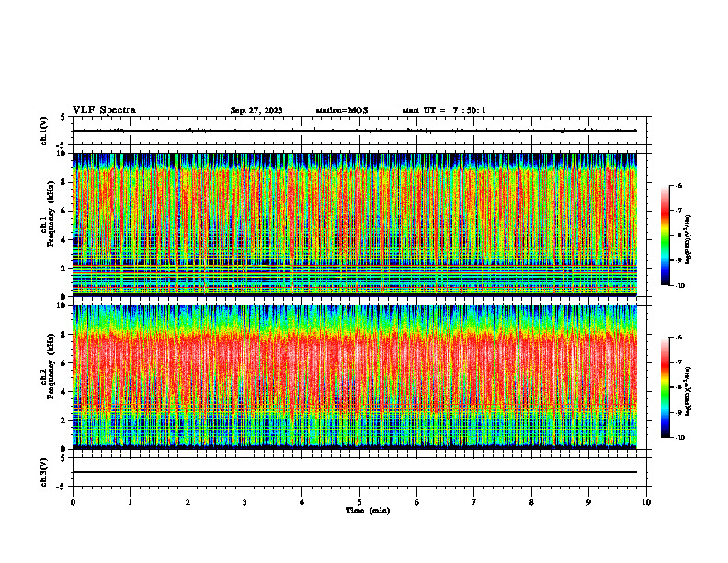Click the '-10' label on ch.2 color scale

[x=679, y=438]
